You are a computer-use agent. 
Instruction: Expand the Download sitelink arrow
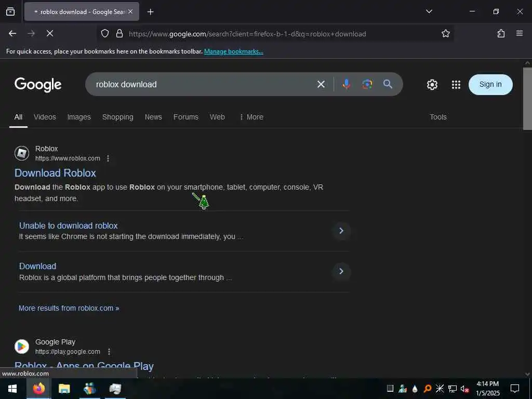[341, 271]
